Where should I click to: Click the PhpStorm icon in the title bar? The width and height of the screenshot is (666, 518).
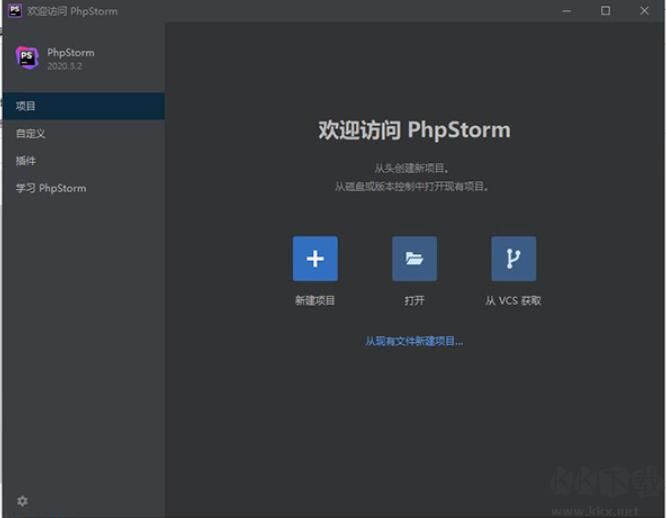coord(15,11)
